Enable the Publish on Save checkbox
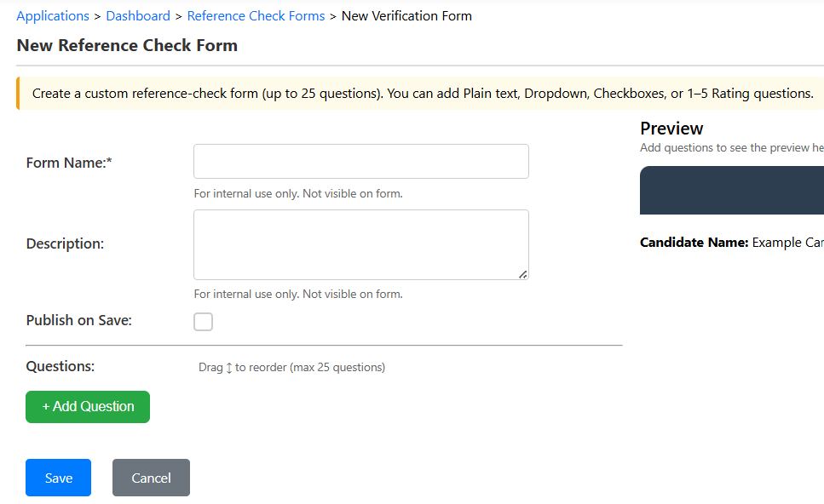 pyautogui.click(x=203, y=321)
